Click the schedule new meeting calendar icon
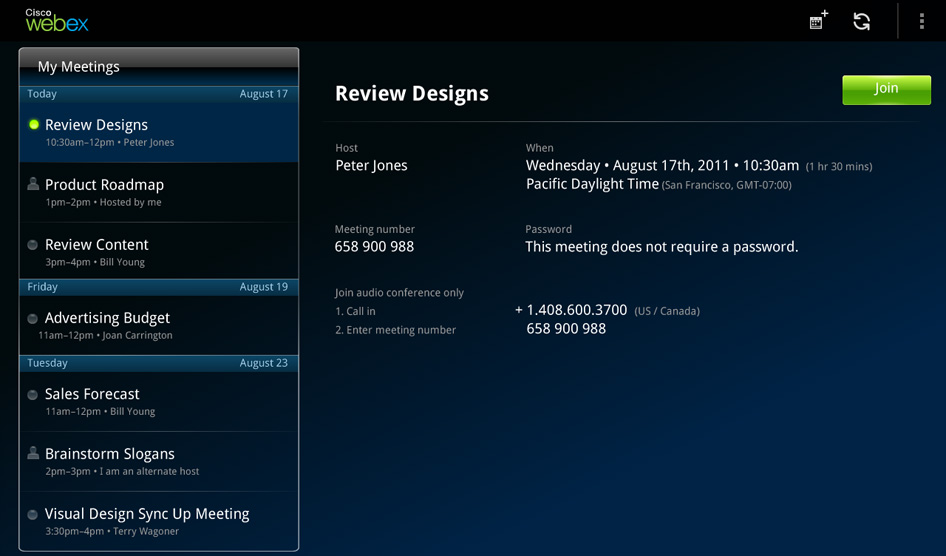Image resolution: width=946 pixels, height=556 pixels. tap(818, 21)
